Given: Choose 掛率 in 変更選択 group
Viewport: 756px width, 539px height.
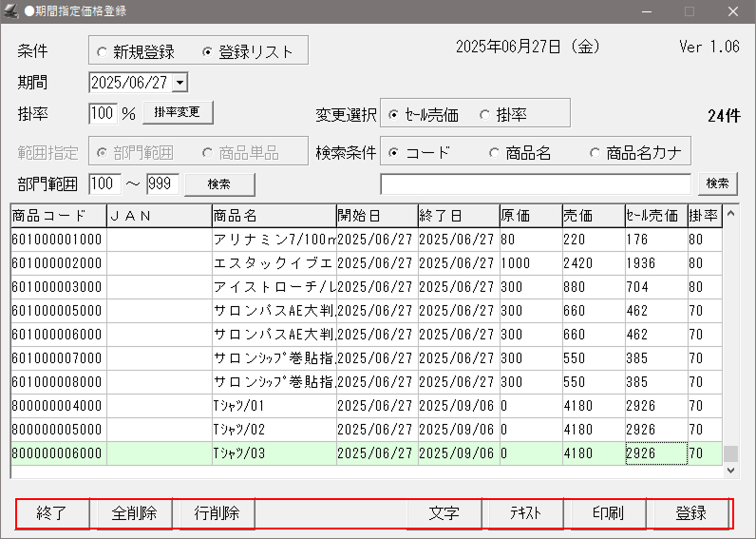Looking at the screenshot, I should click(x=485, y=115).
